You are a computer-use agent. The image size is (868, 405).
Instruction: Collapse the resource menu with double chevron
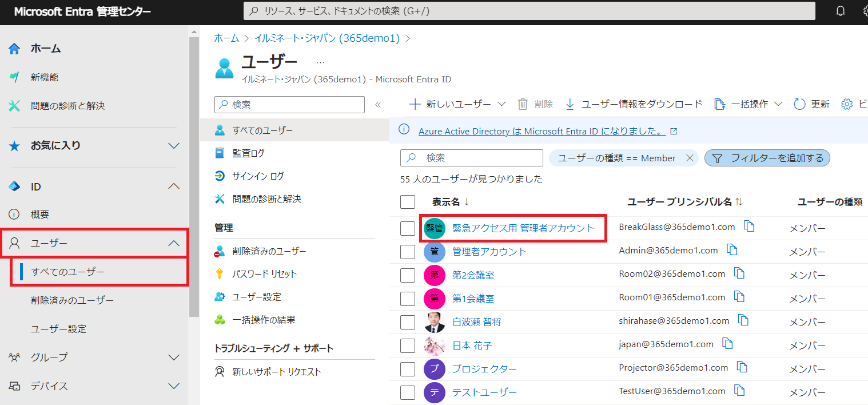(x=377, y=105)
